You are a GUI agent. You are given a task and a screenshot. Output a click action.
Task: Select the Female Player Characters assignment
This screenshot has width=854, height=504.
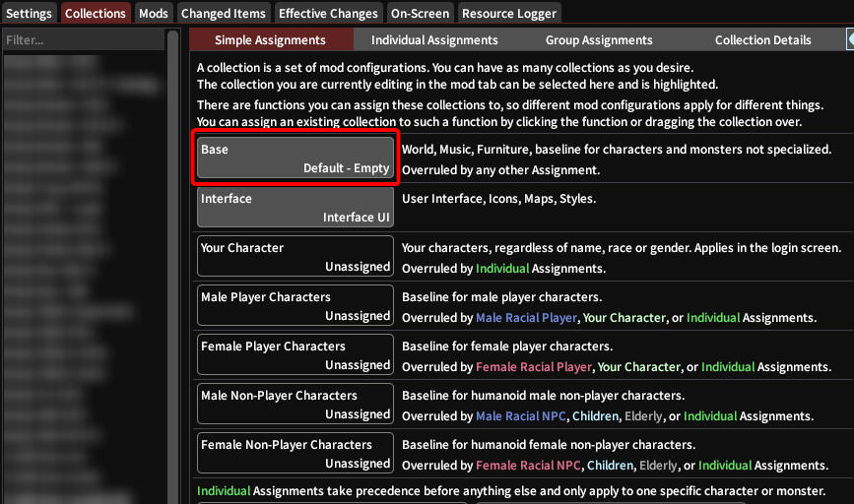296,354
